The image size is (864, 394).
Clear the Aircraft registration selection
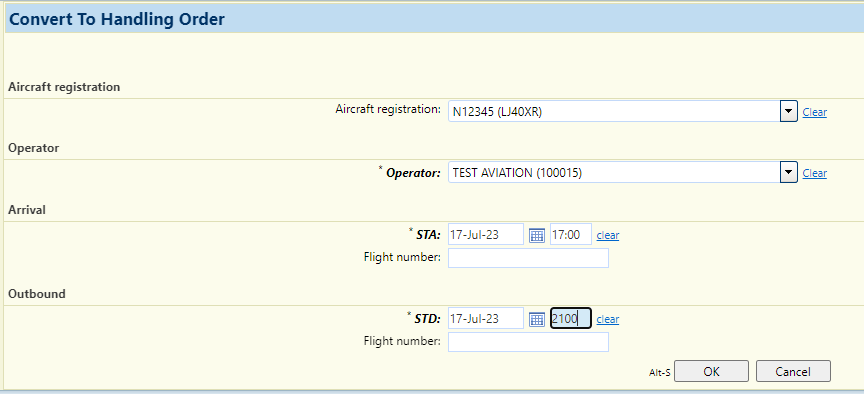814,112
